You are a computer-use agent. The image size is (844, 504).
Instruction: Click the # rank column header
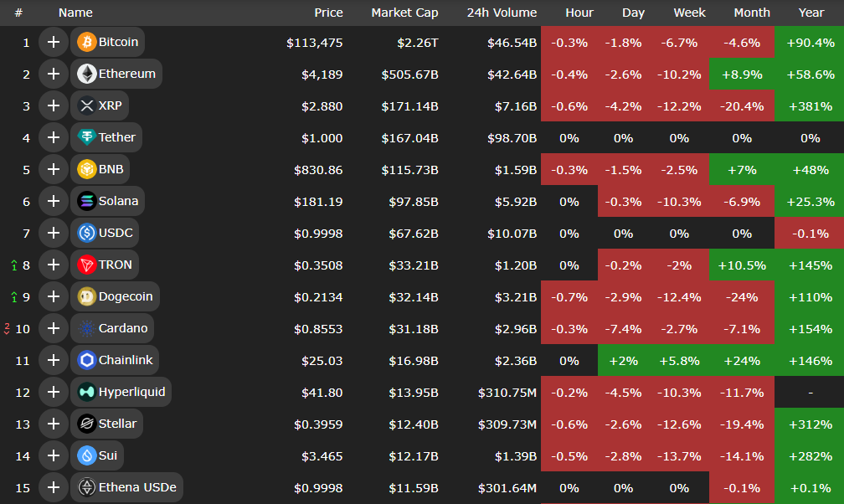click(18, 13)
